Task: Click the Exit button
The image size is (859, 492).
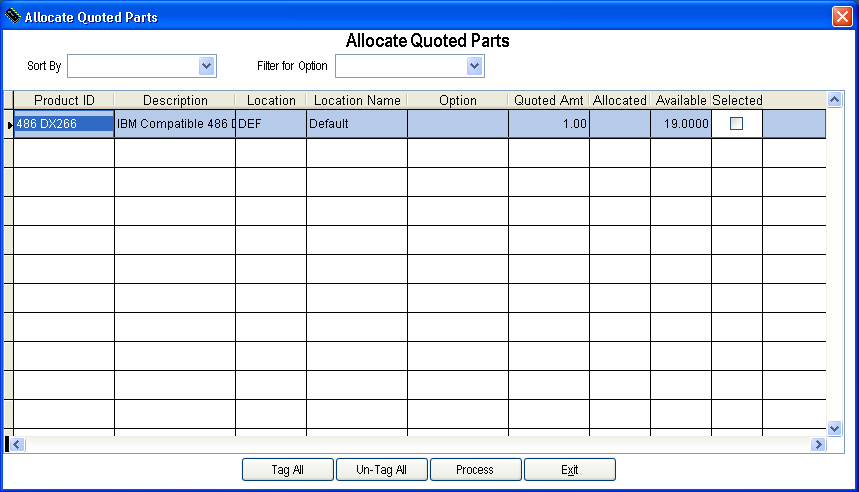Action: 570,470
